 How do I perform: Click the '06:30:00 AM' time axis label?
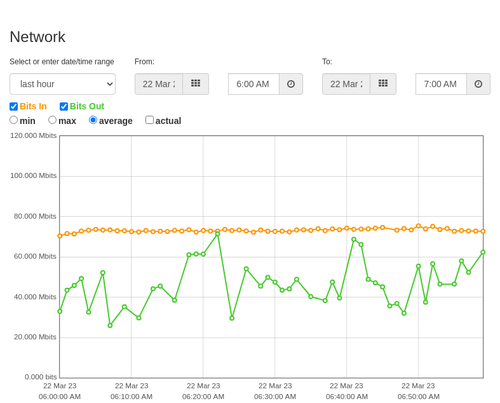[x=275, y=397]
